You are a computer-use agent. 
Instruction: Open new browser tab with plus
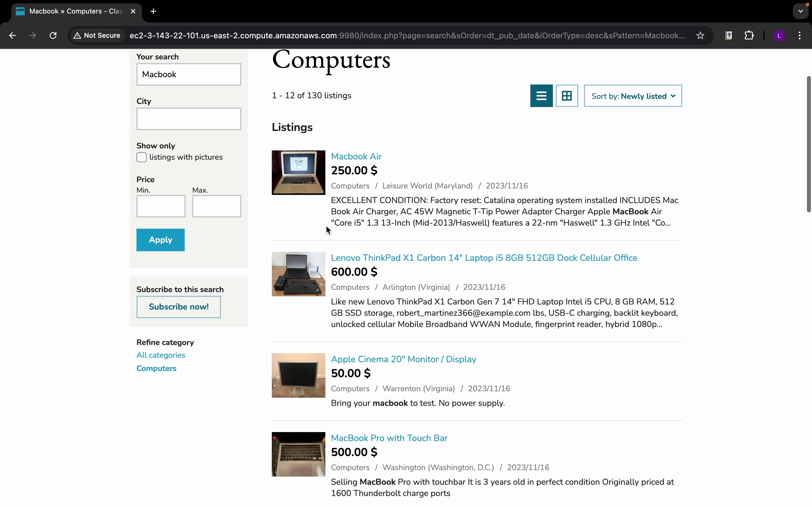[x=153, y=11]
